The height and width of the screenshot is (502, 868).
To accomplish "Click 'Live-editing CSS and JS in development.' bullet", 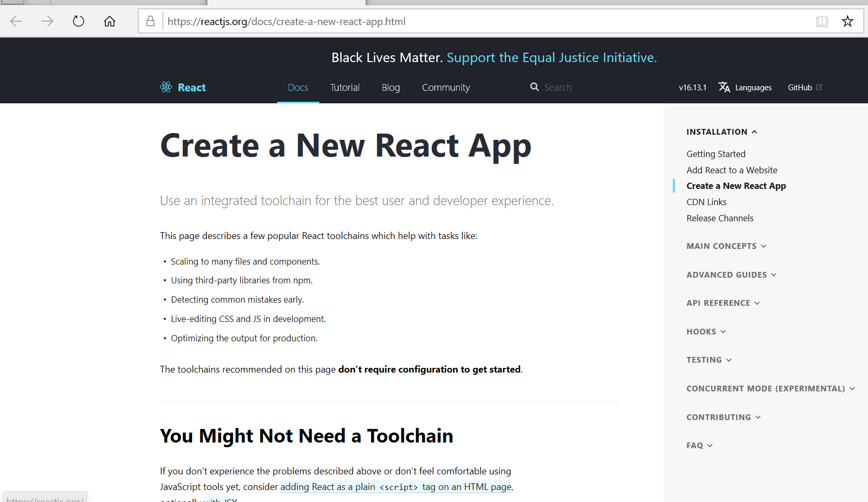I will tap(248, 319).
